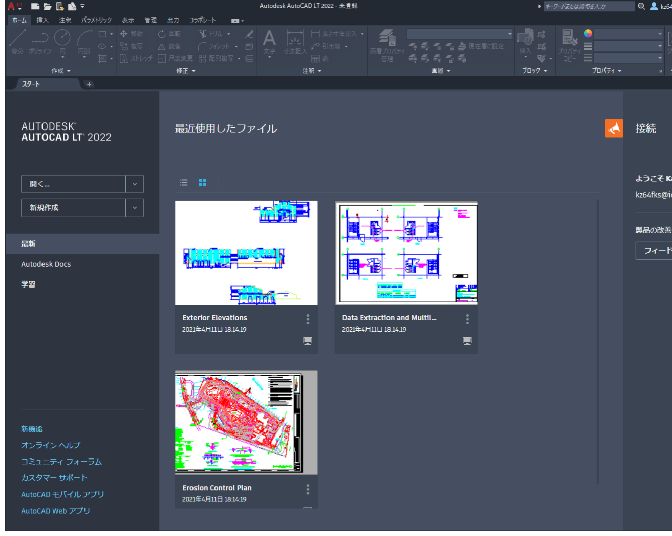Open the Exterior Elevations drawing thumbnail
This screenshot has width=672, height=536.
click(x=246, y=253)
